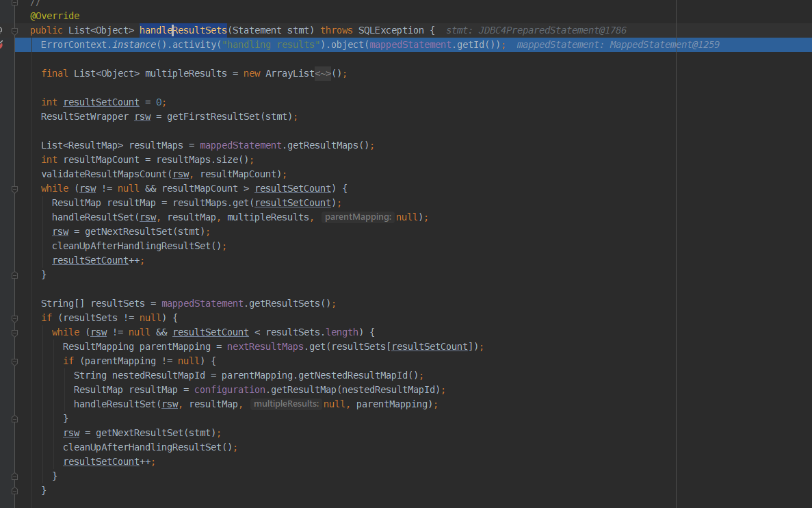Collapse the 'if (parentMapping != null)' block fold marker
The image size is (812, 508).
click(14, 361)
